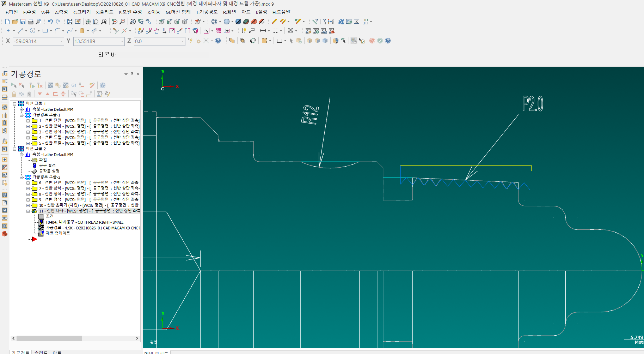644x354 pixels.
Task: Open the C:그리기 menu
Action: coord(82,12)
